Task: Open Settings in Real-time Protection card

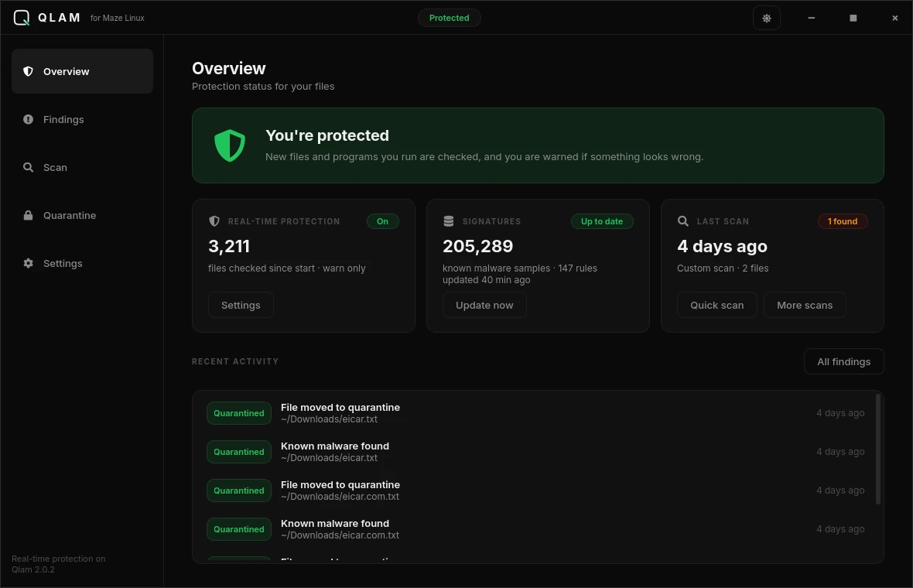Action: (241, 305)
